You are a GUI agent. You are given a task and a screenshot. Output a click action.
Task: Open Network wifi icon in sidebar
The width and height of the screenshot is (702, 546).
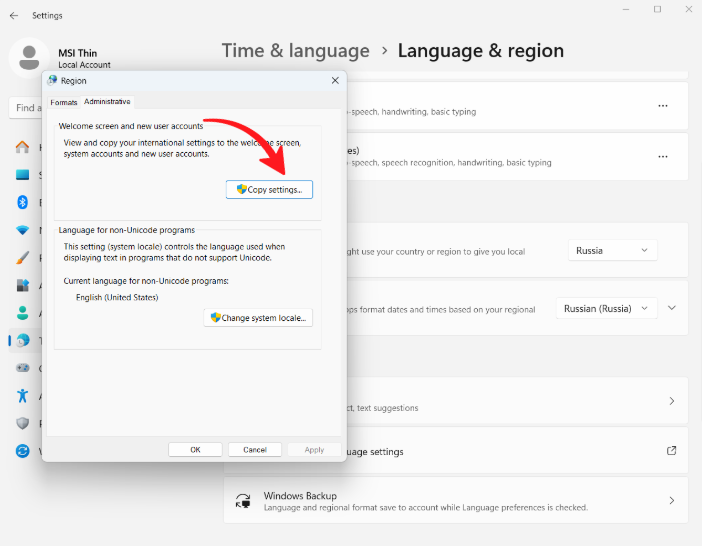pyautogui.click(x=22, y=230)
